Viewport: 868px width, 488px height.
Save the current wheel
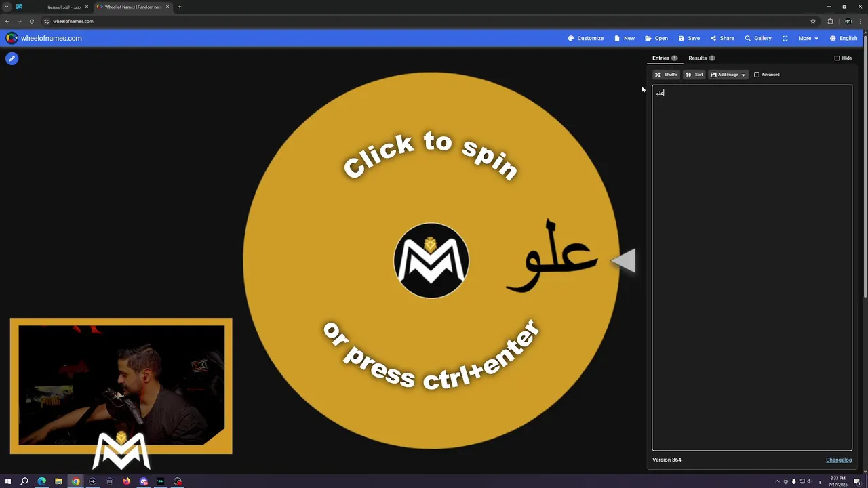pyautogui.click(x=689, y=38)
